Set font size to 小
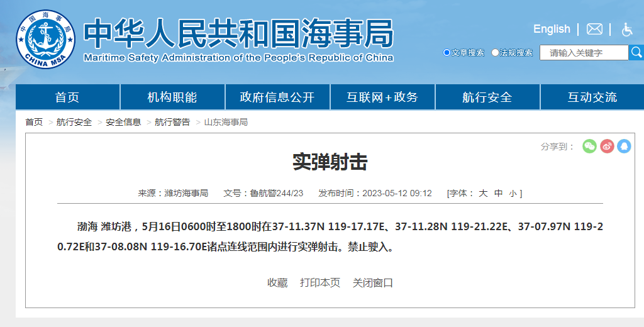The height and width of the screenshot is (327, 644). click(x=513, y=194)
